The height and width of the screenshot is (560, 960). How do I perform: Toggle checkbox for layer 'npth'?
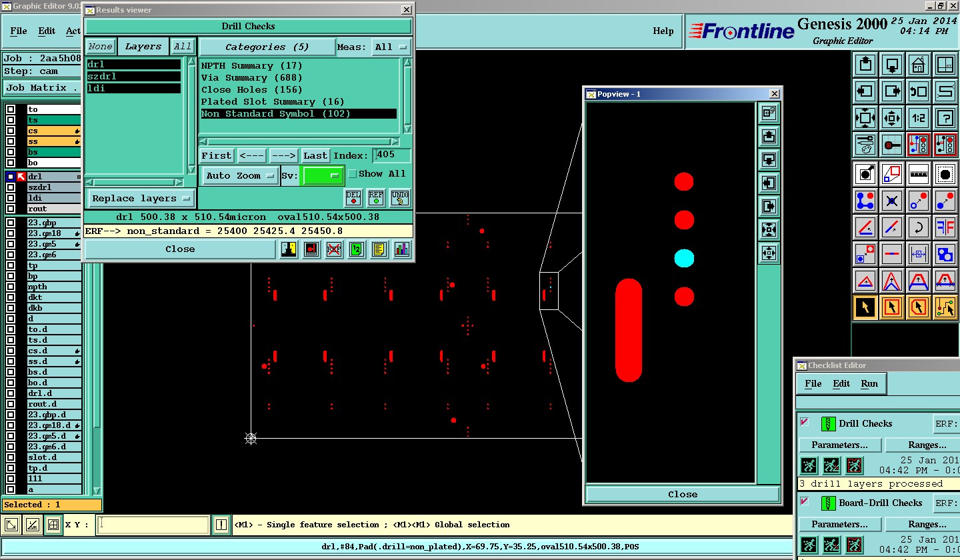[x=11, y=287]
